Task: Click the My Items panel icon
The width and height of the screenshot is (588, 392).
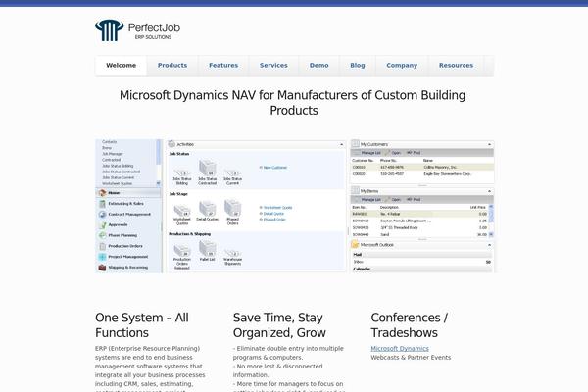Action: coord(355,191)
